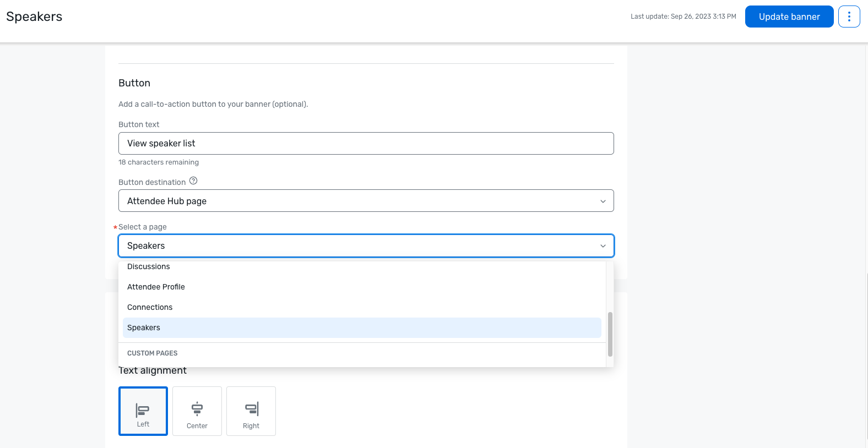Click the Button text label
868x448 pixels.
[x=139, y=124]
